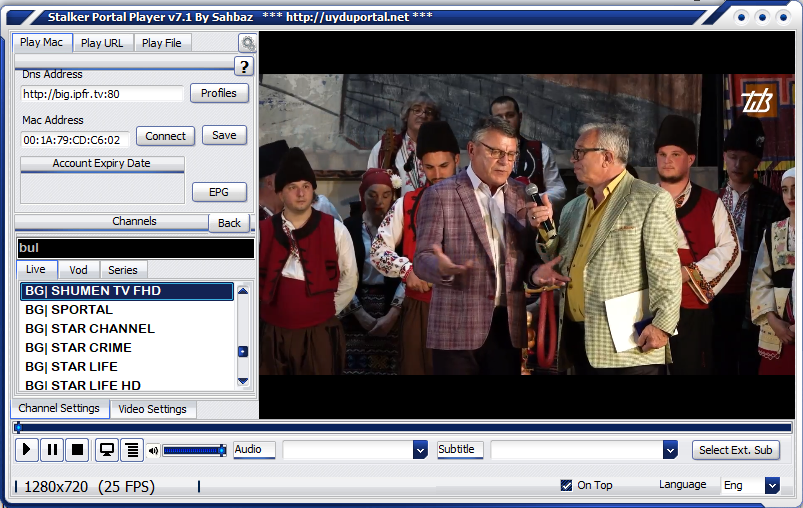Select BG| SPORTAL channel

126,310
